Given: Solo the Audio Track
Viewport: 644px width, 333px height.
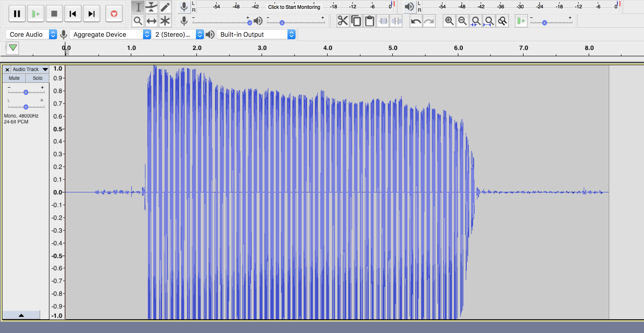Looking at the screenshot, I should [37, 78].
